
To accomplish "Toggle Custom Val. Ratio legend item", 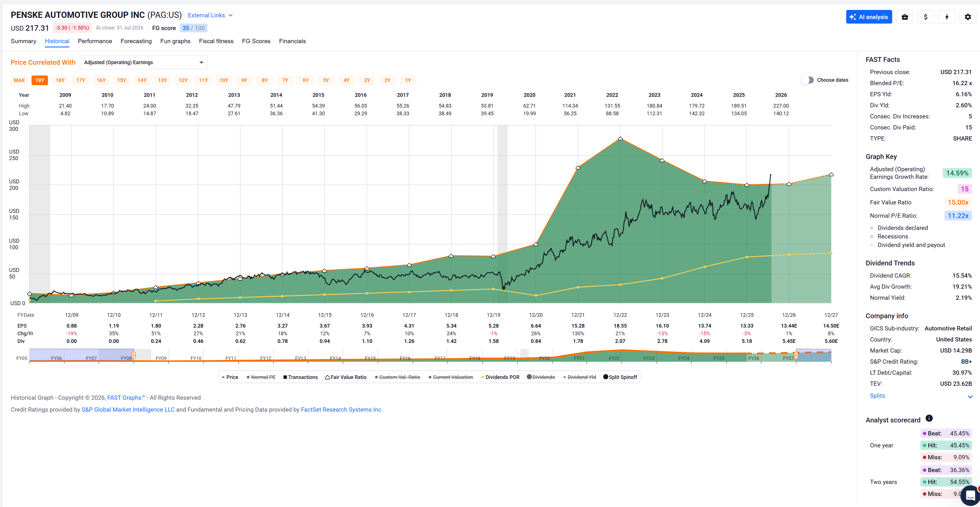I will 398,377.
